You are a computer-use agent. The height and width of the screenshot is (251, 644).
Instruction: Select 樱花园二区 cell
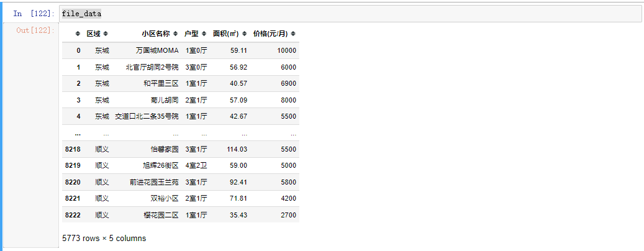pos(161,215)
